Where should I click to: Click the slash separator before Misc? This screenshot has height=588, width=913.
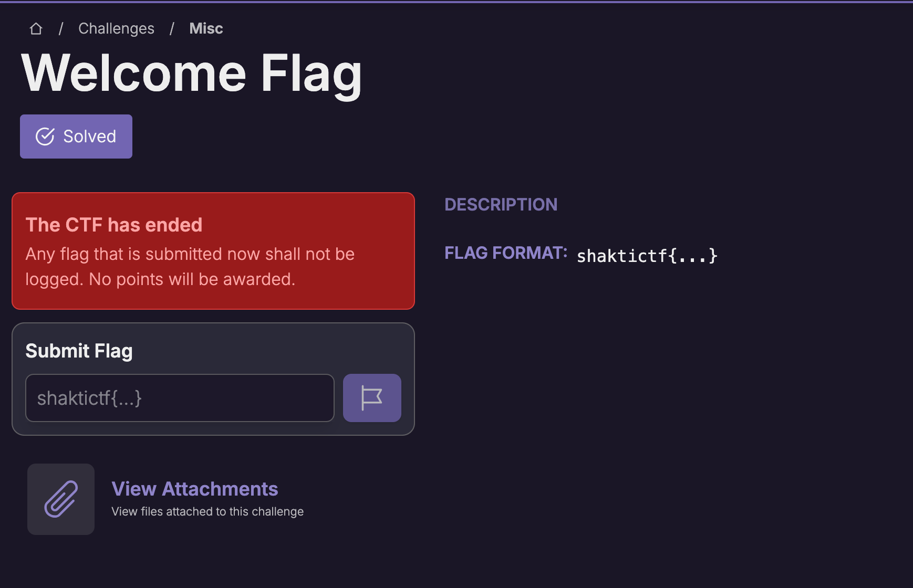[172, 28]
